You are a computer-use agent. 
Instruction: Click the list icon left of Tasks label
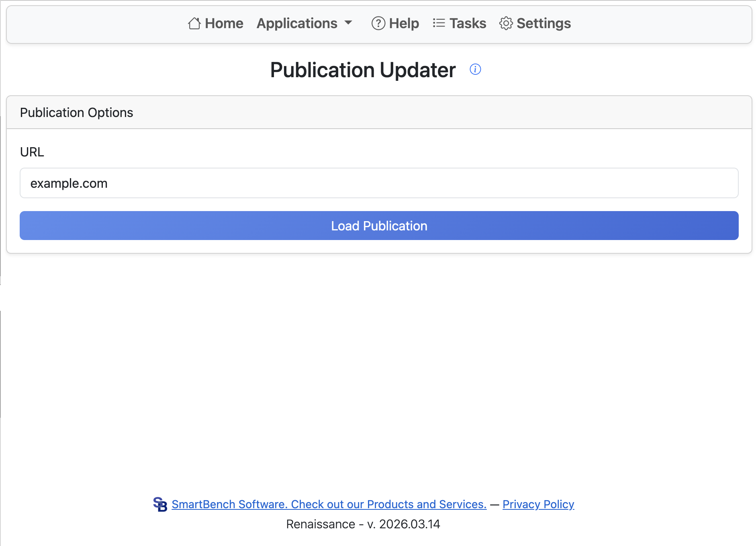[x=439, y=23]
